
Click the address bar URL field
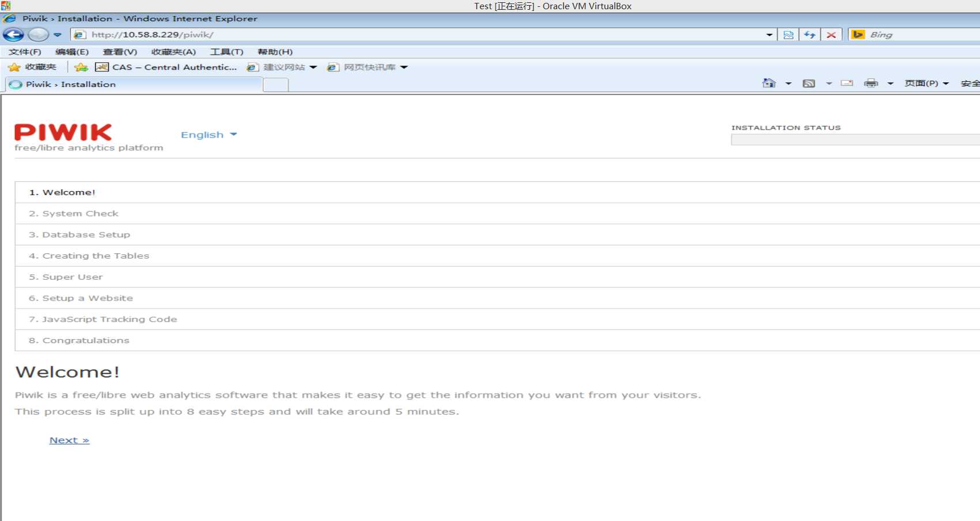423,35
